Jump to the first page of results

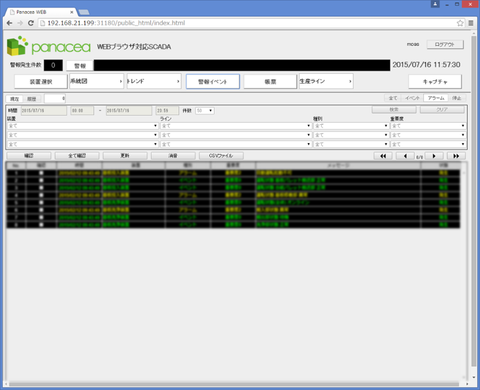tap(383, 156)
